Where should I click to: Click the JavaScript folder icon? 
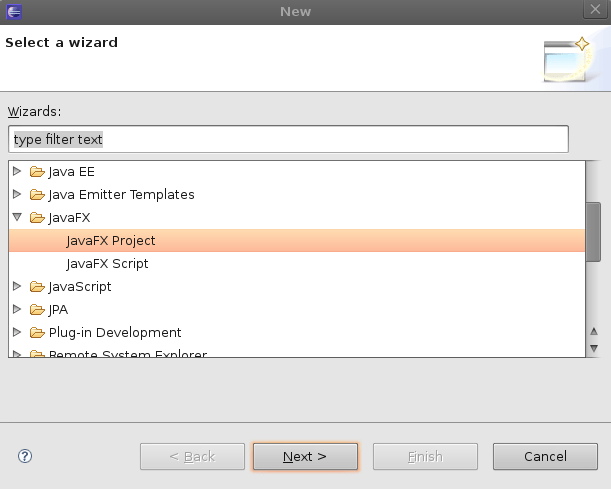tap(37, 287)
